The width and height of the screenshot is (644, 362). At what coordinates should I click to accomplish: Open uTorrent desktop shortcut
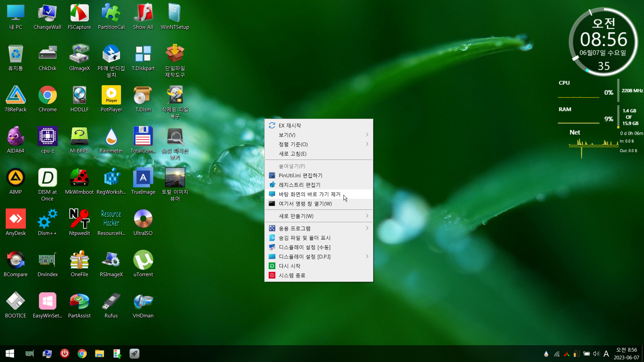click(x=143, y=264)
